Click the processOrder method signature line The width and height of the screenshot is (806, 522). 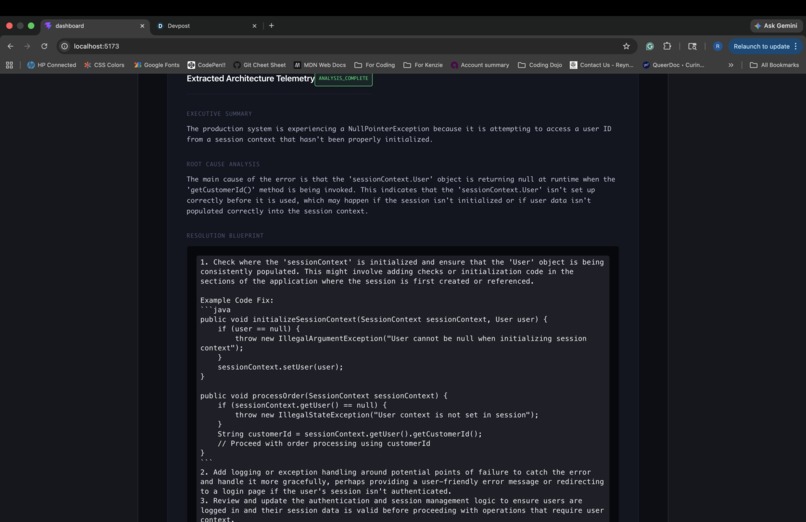tap(324, 396)
